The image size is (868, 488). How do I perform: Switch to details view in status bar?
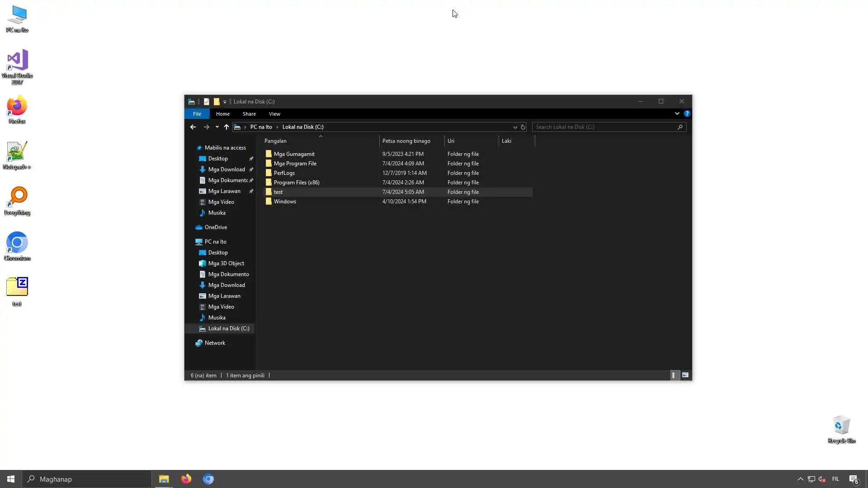pos(674,375)
